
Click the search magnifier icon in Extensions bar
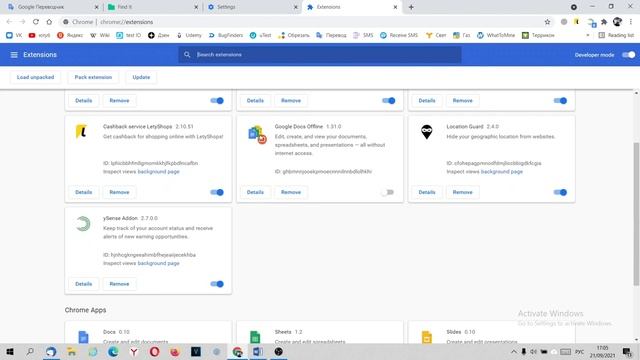pos(187,55)
